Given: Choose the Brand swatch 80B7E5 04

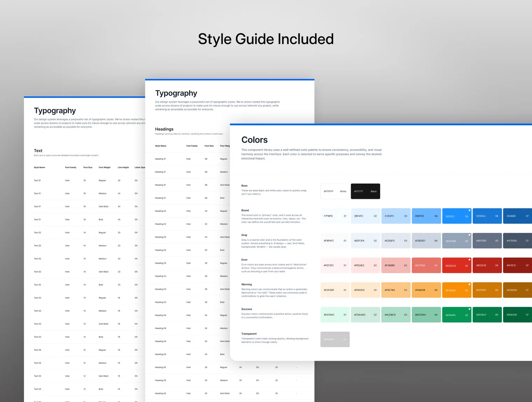Looking at the screenshot, I should coord(426,216).
